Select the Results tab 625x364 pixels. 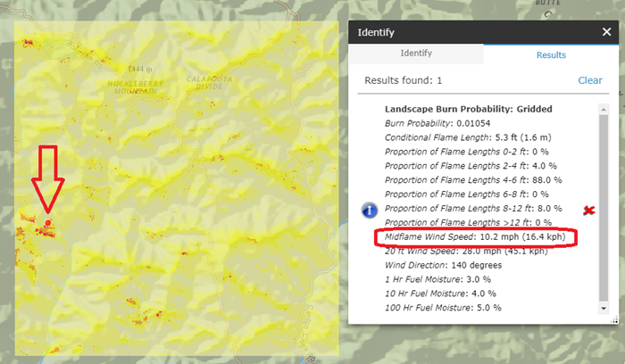pyautogui.click(x=551, y=54)
